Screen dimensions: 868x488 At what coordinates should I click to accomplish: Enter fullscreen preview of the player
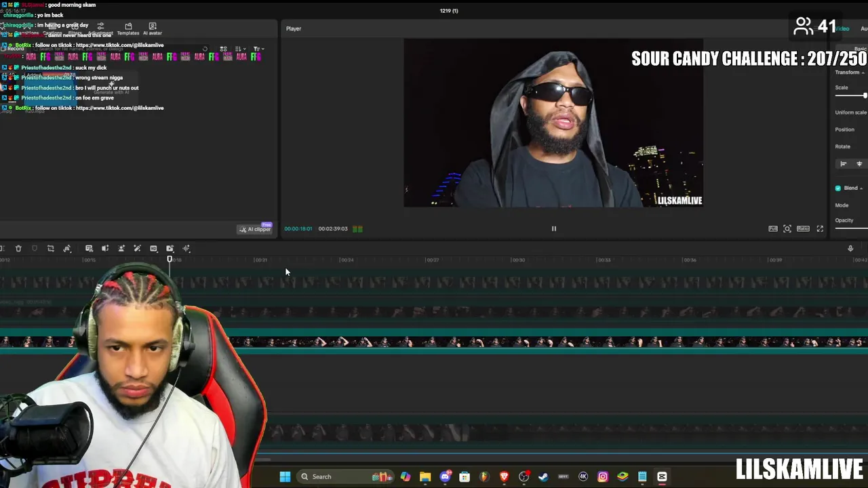[820, 229]
